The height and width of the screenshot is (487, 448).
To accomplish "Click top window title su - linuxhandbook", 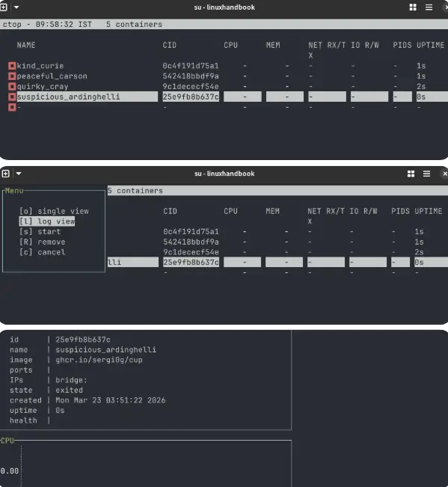I will tap(224, 7).
